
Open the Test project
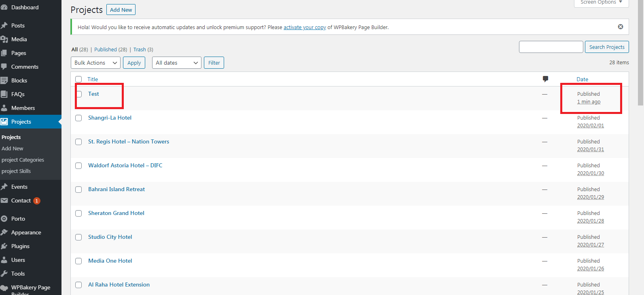pyautogui.click(x=93, y=94)
